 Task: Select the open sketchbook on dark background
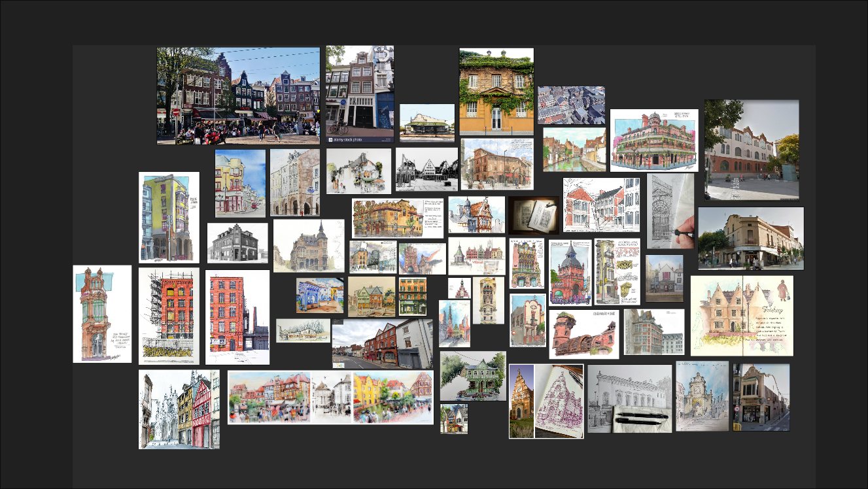click(534, 215)
